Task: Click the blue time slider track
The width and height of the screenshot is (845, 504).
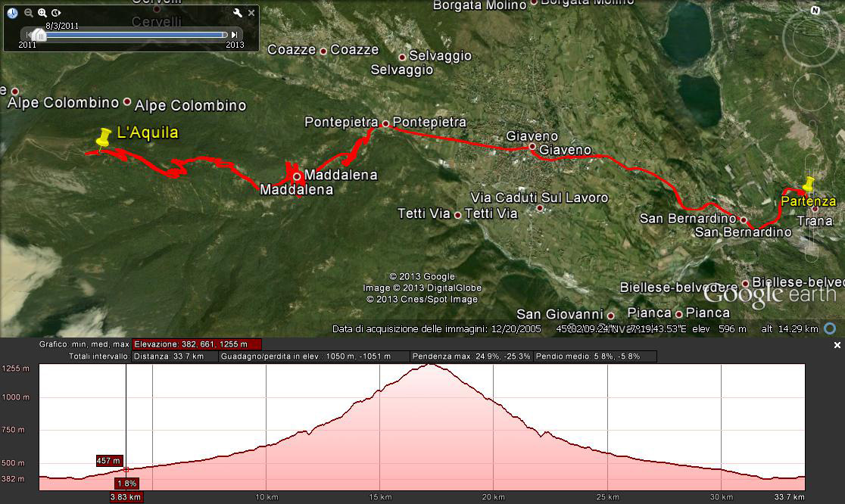Action: tap(135, 35)
